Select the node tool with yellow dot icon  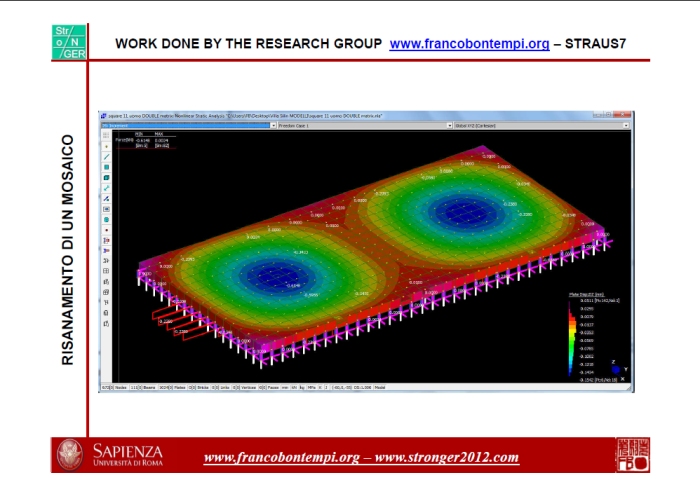point(106,146)
